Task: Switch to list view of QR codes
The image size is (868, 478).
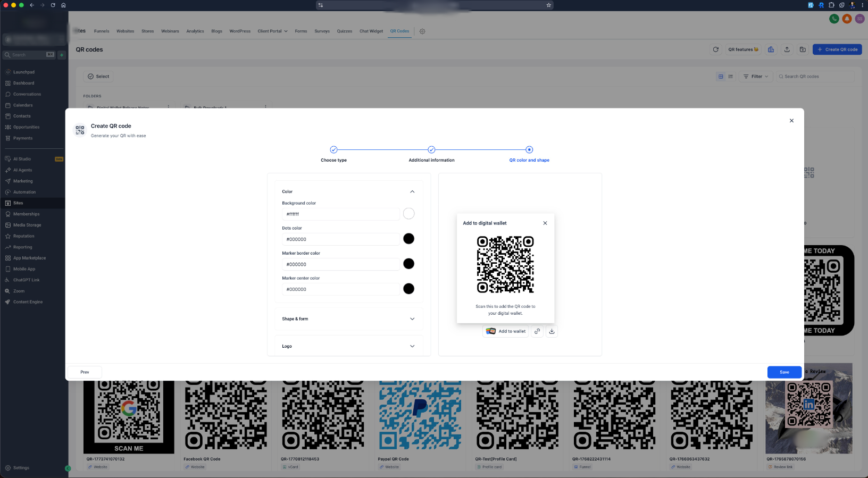Action: [x=731, y=77]
